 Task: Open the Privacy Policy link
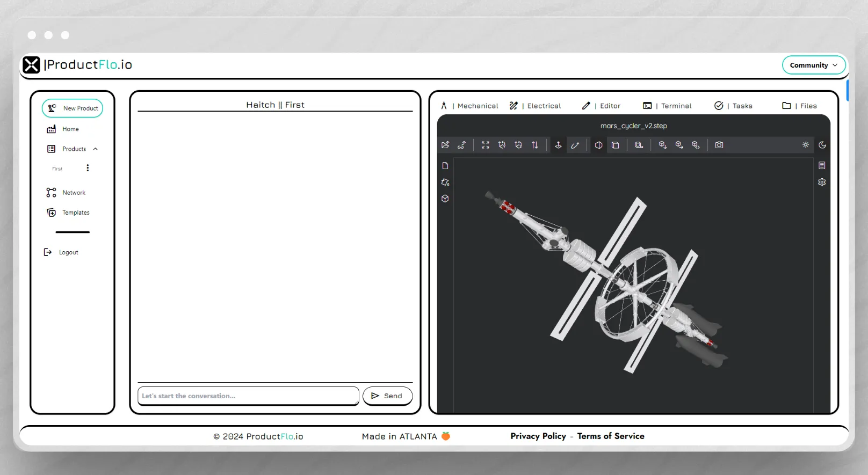[x=538, y=436]
